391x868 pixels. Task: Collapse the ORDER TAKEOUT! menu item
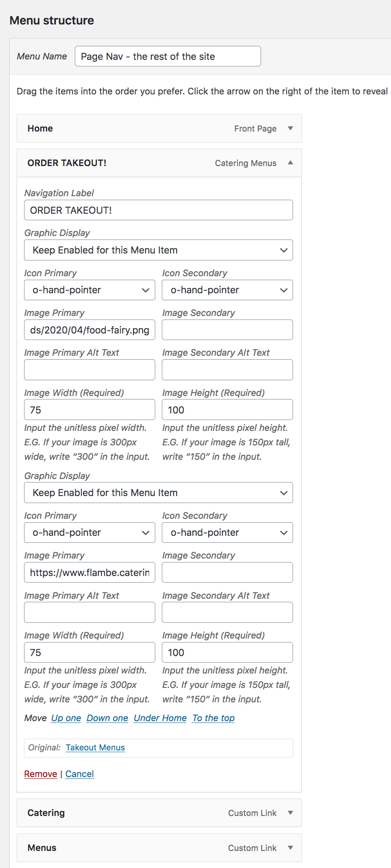[x=290, y=163]
